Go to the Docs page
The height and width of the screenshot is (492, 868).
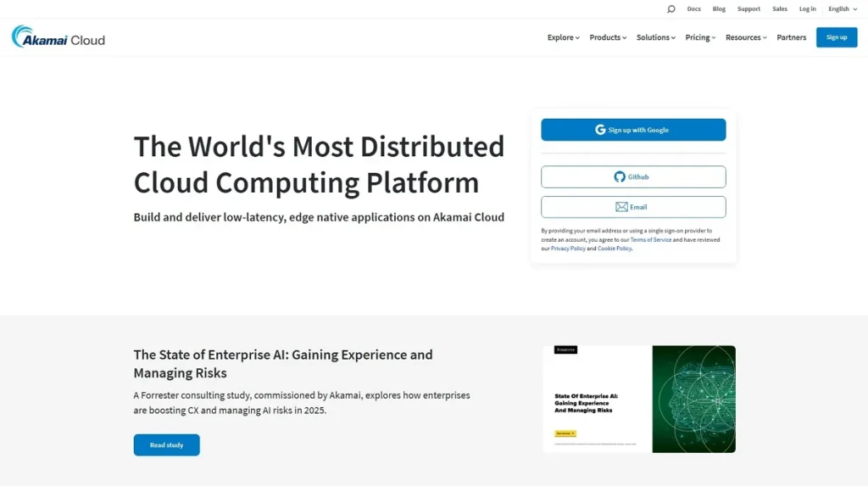[x=693, y=8]
